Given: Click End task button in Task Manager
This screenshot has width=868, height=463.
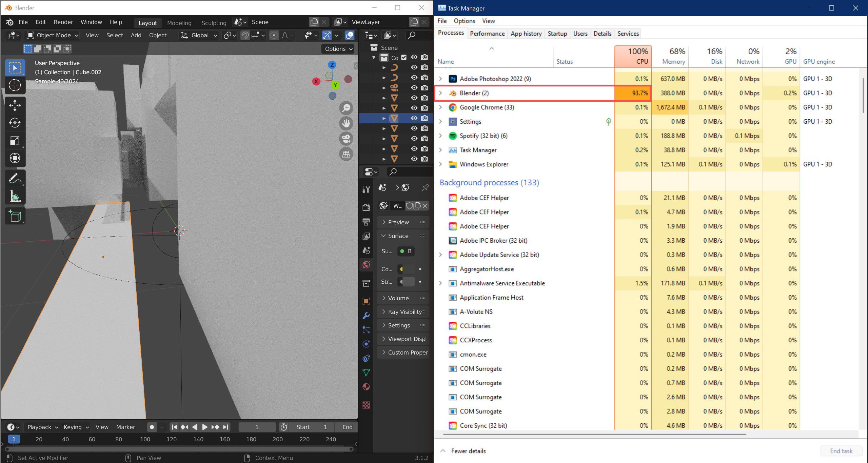Looking at the screenshot, I should (x=840, y=451).
